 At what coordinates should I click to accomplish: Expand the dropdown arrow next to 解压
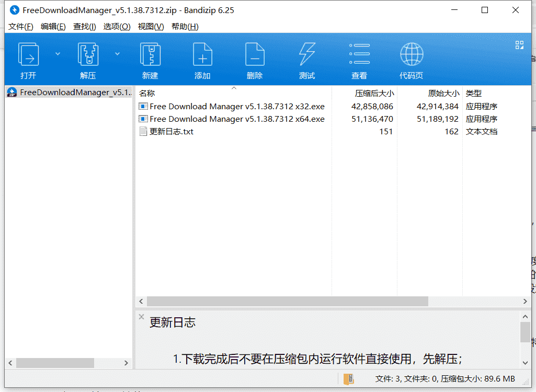(x=117, y=54)
